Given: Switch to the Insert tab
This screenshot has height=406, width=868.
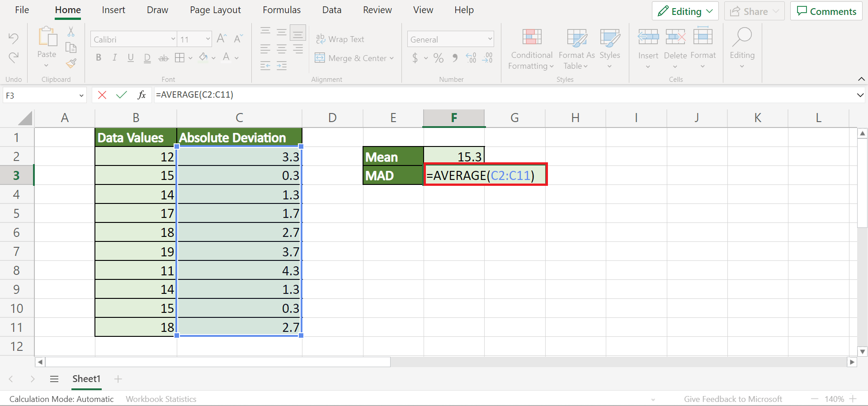Looking at the screenshot, I should pyautogui.click(x=113, y=10).
